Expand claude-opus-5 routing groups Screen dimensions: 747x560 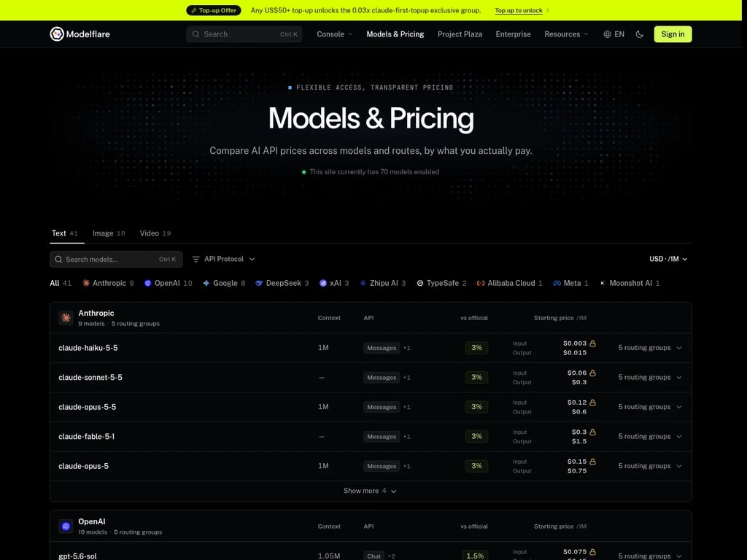[650, 466]
